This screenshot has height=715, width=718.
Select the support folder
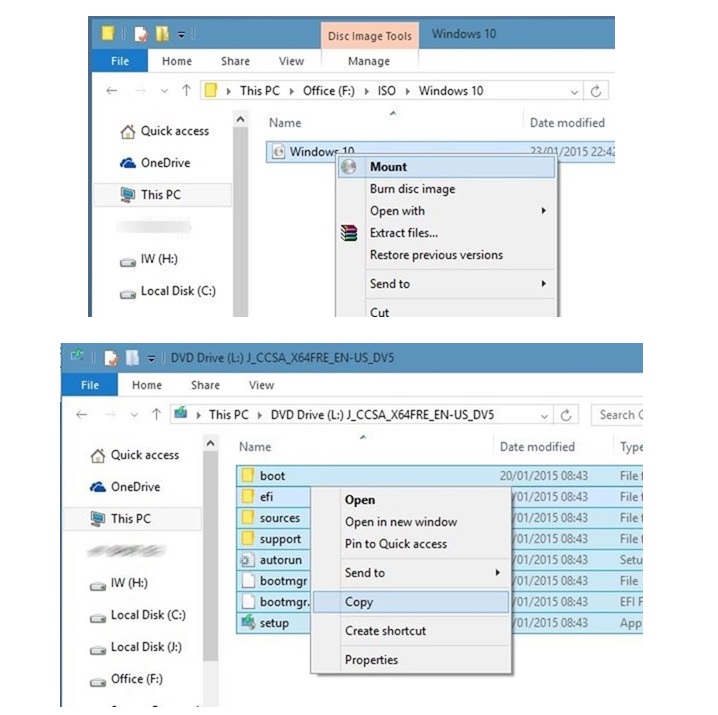pyautogui.click(x=273, y=539)
